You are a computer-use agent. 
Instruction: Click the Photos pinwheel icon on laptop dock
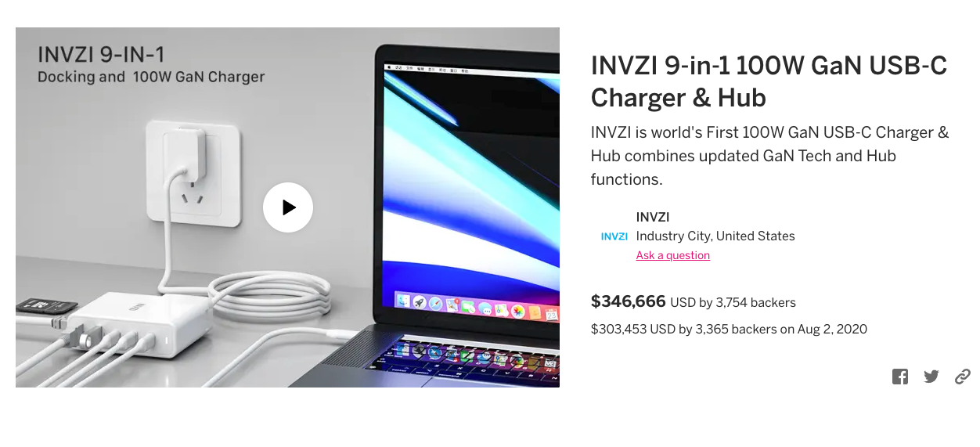click(518, 312)
